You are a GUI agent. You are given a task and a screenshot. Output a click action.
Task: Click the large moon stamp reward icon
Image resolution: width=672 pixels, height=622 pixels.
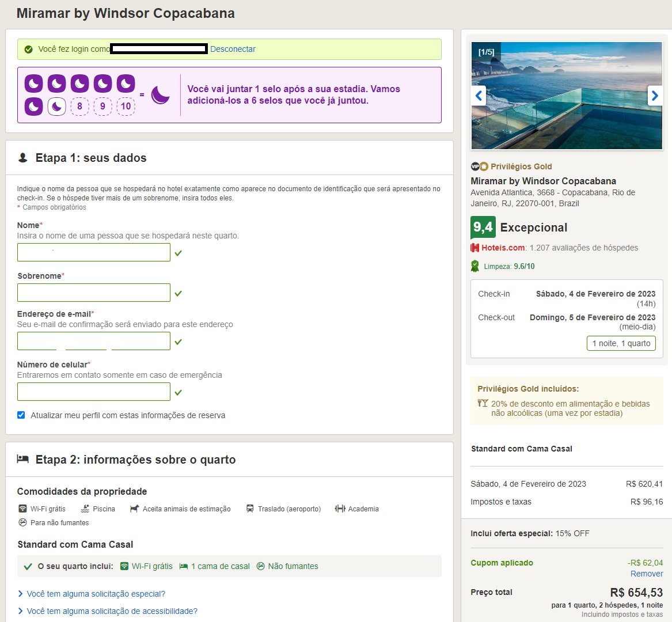(160, 94)
